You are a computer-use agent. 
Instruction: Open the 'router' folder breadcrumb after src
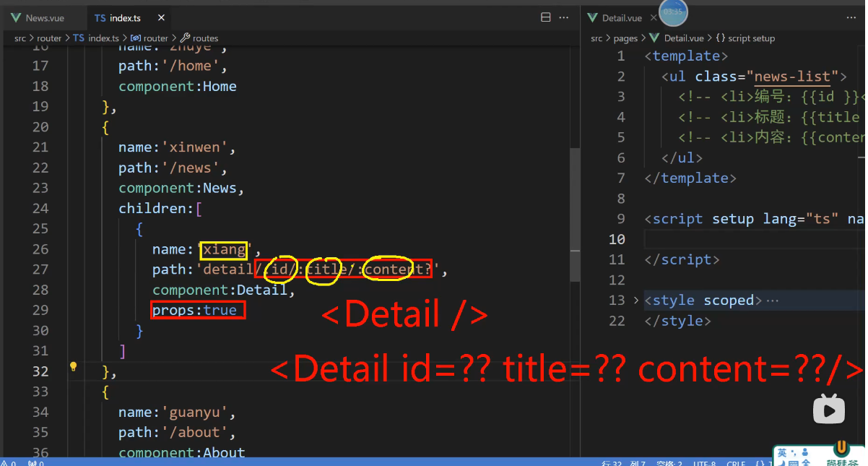click(x=50, y=38)
